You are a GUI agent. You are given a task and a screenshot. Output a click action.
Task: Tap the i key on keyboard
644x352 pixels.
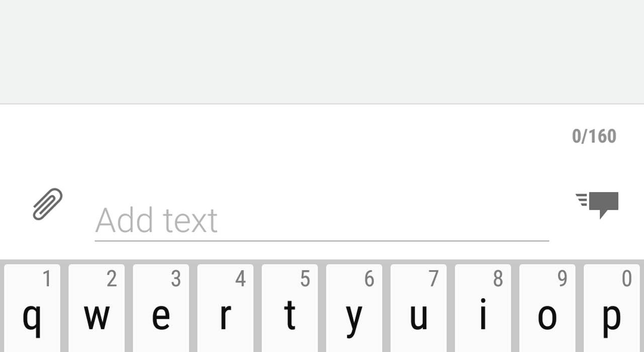(483, 308)
